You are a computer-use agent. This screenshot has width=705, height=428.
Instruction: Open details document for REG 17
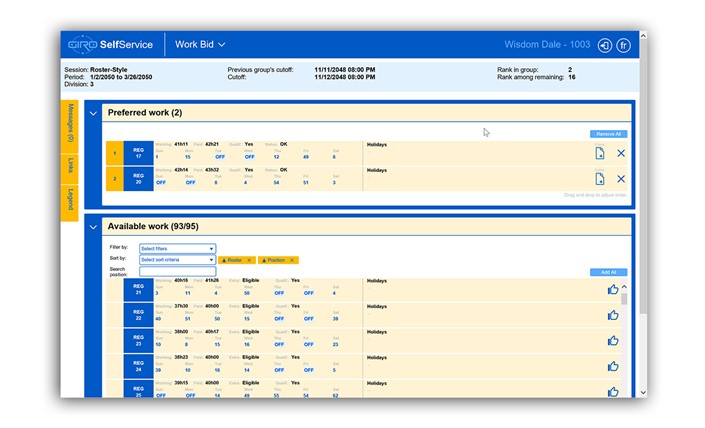(599, 153)
